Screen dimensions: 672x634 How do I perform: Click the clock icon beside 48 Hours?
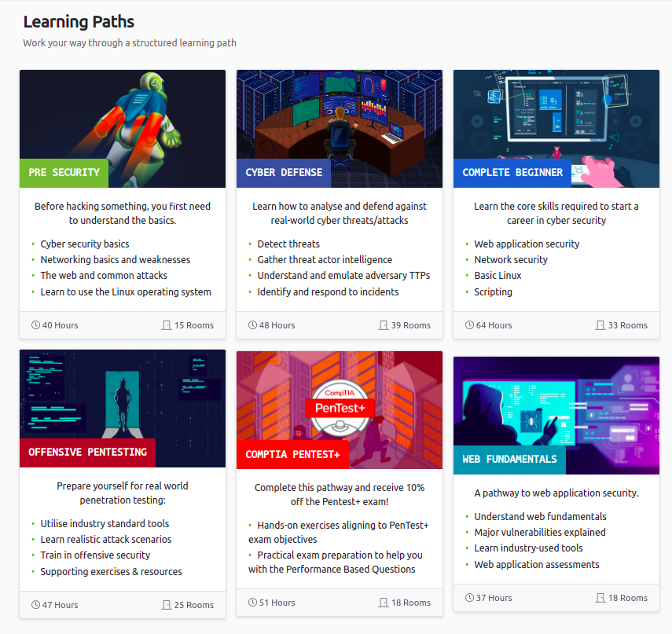click(252, 325)
